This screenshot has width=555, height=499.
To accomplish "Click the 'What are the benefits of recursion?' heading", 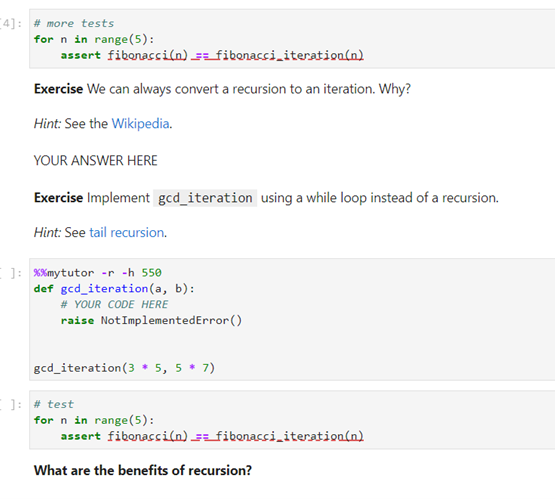I will 143,470.
